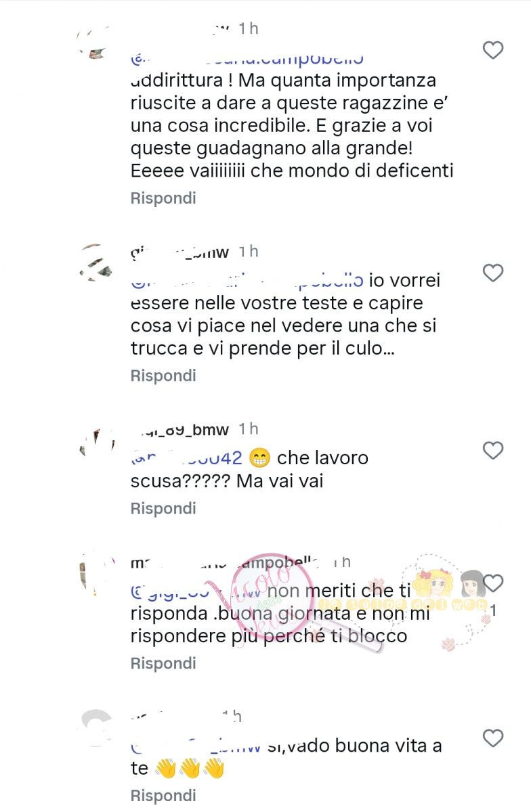Open the avatar of the first commenter (comment starting 'addirittura')
Image resolution: width=531 pixels, height=812 pixels.
click(x=95, y=43)
